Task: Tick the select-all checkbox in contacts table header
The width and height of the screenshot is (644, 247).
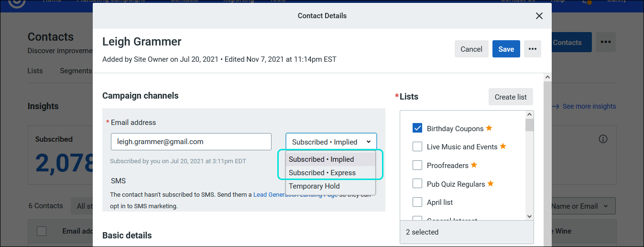Action: pos(42,231)
